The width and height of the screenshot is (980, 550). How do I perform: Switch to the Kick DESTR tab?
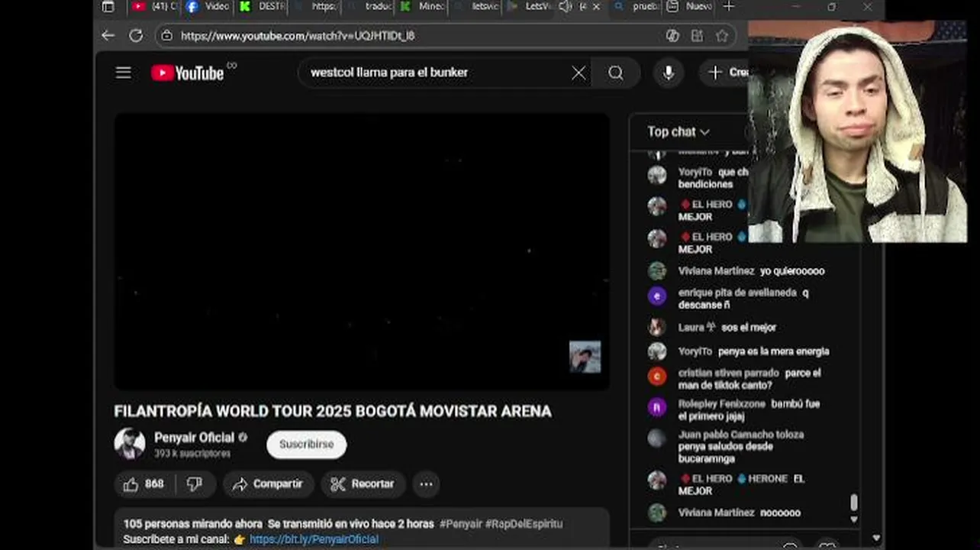[x=261, y=7]
